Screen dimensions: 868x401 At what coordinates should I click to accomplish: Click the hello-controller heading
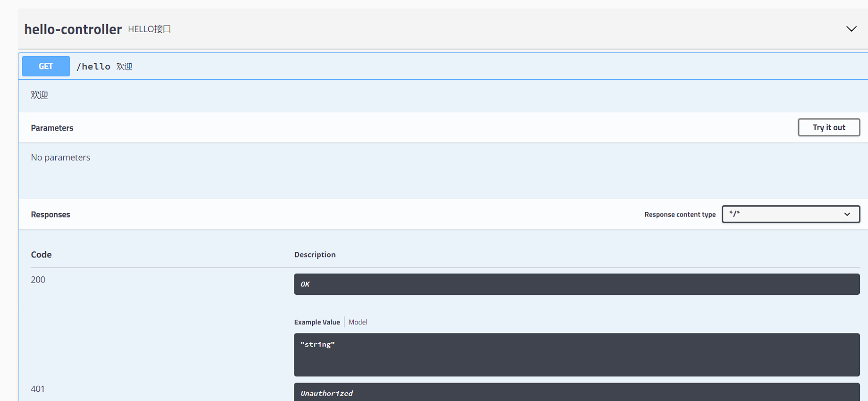(73, 29)
